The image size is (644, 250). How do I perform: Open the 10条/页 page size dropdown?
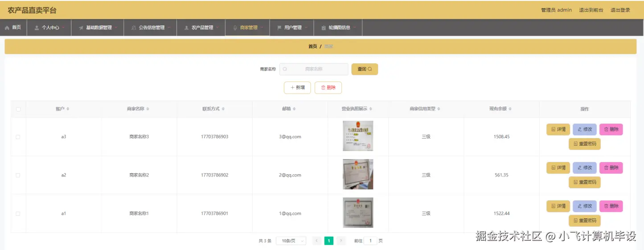coord(291,241)
